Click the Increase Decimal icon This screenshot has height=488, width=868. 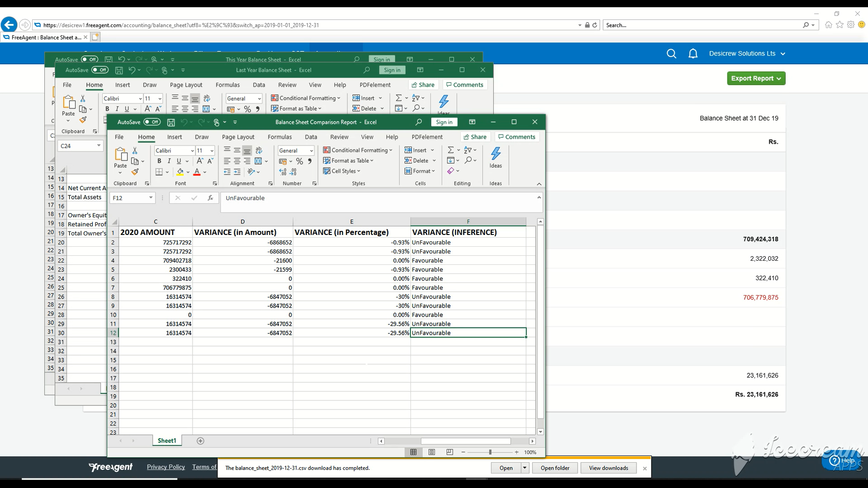click(x=283, y=172)
